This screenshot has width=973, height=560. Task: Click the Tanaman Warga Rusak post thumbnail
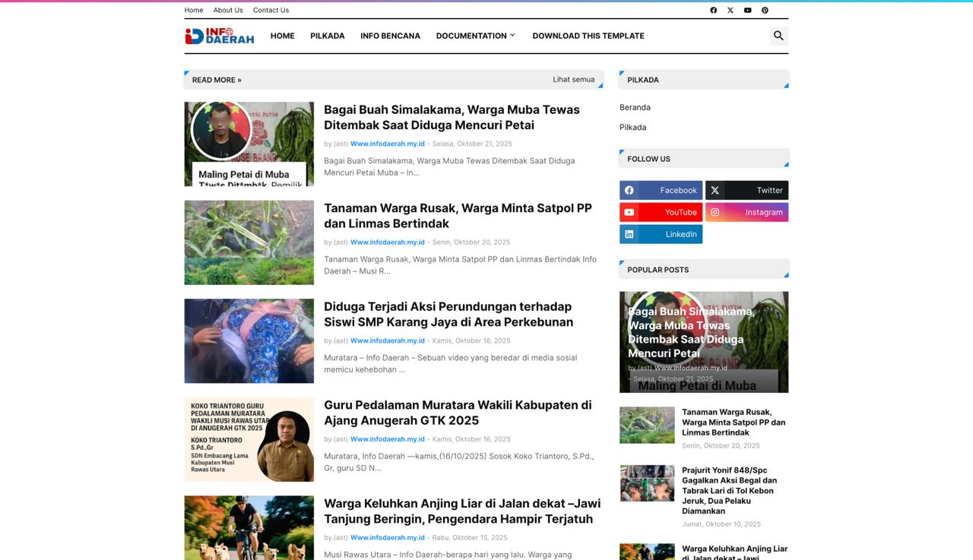[x=249, y=242]
